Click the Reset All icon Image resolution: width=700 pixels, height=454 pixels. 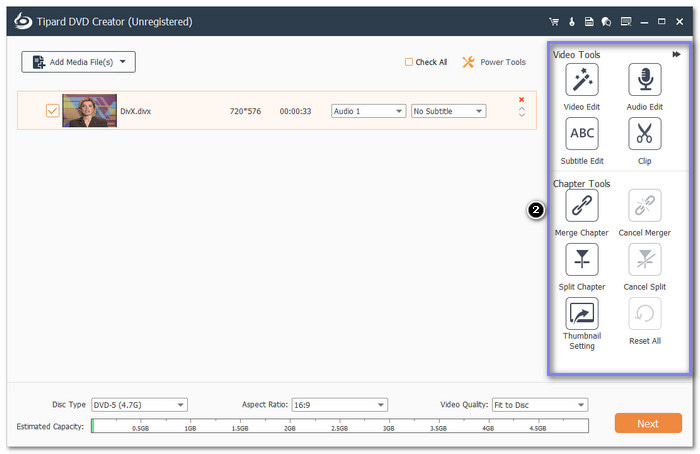(x=644, y=313)
